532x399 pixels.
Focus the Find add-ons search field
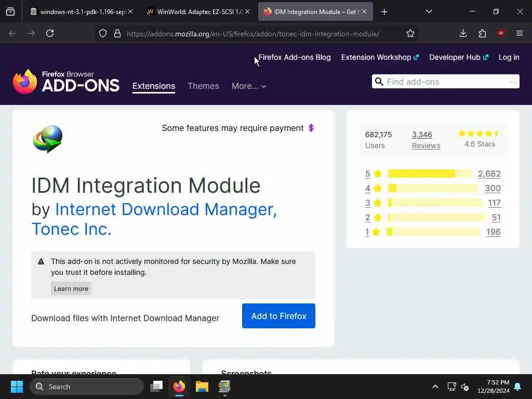[445, 82]
